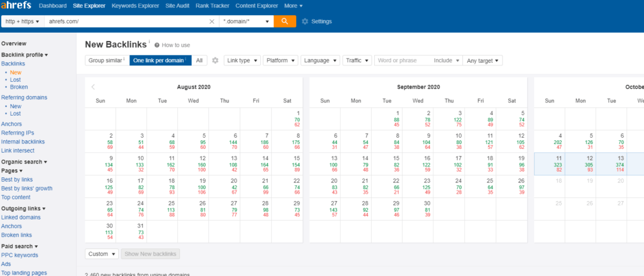This screenshot has height=276, width=644.
Task: Open the Link intersect sidebar link
Action: click(x=18, y=151)
